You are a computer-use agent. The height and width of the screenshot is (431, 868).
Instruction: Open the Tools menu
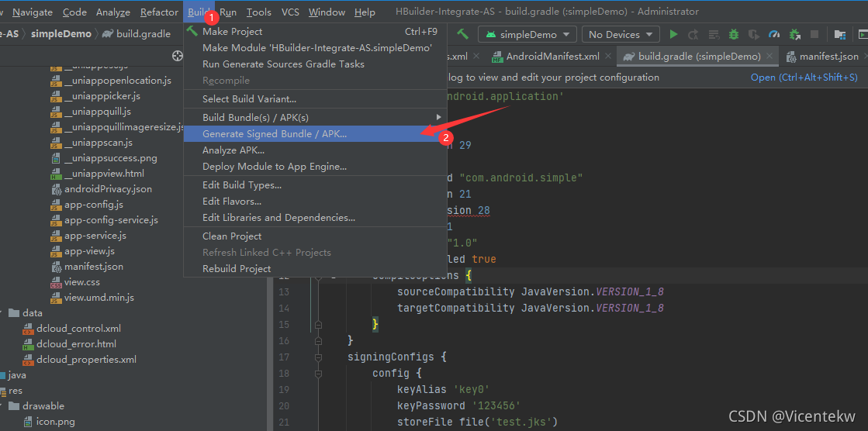coord(258,12)
